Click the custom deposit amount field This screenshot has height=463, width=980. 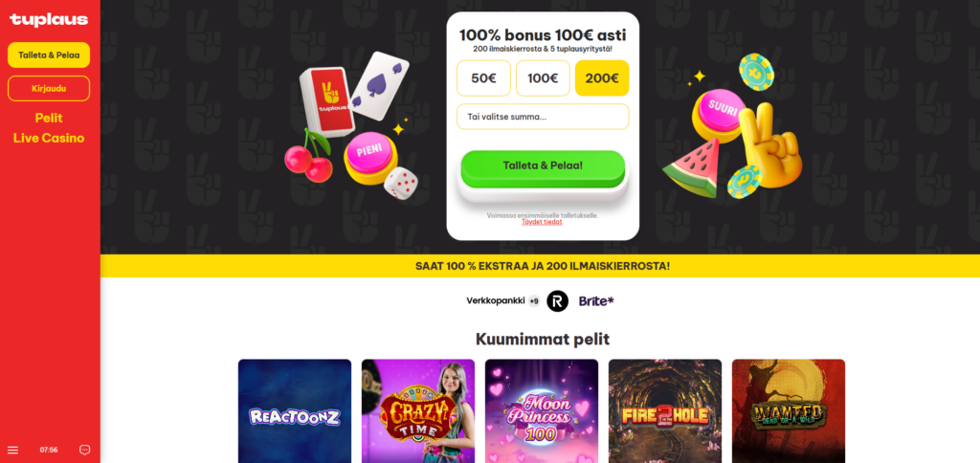coord(543,117)
